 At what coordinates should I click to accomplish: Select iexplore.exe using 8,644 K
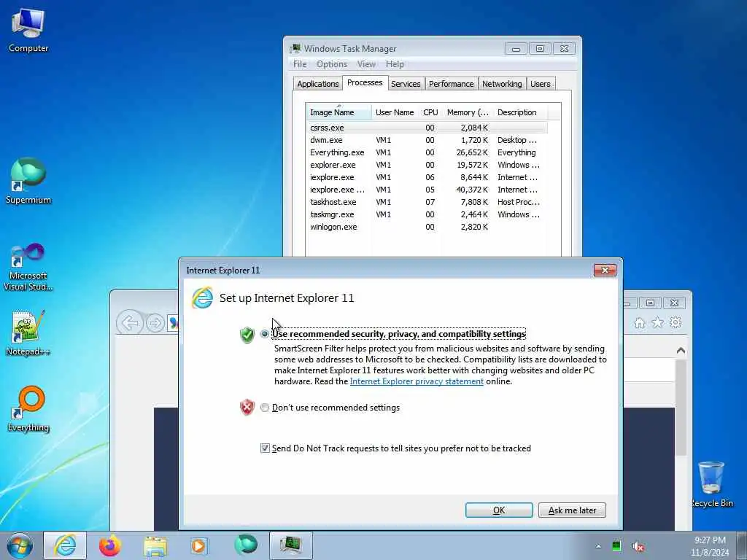pyautogui.click(x=427, y=177)
